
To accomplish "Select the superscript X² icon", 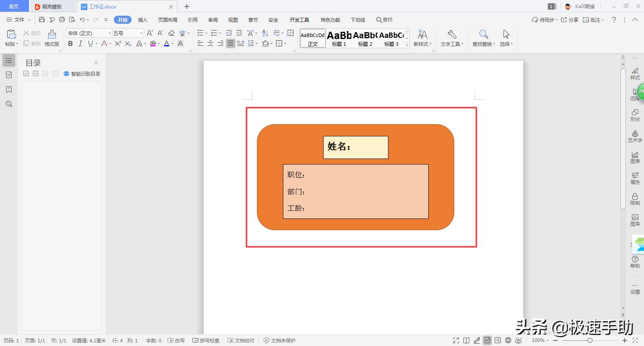I will [x=118, y=43].
